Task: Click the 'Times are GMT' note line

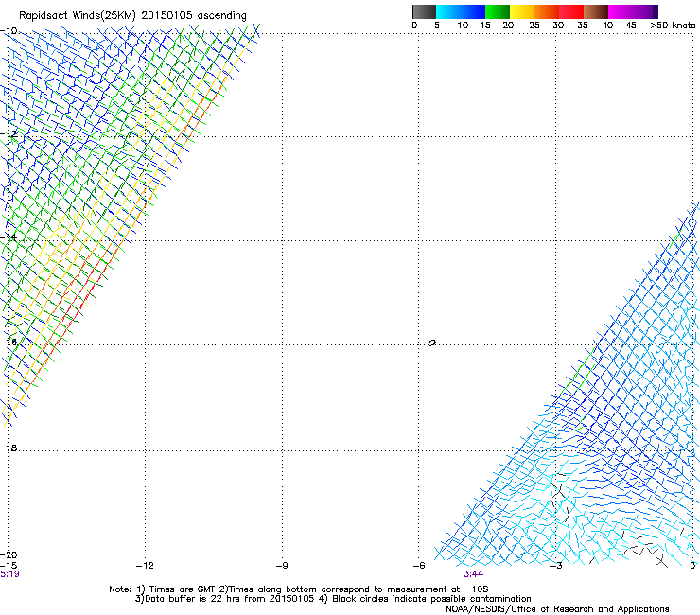Action: (298, 589)
